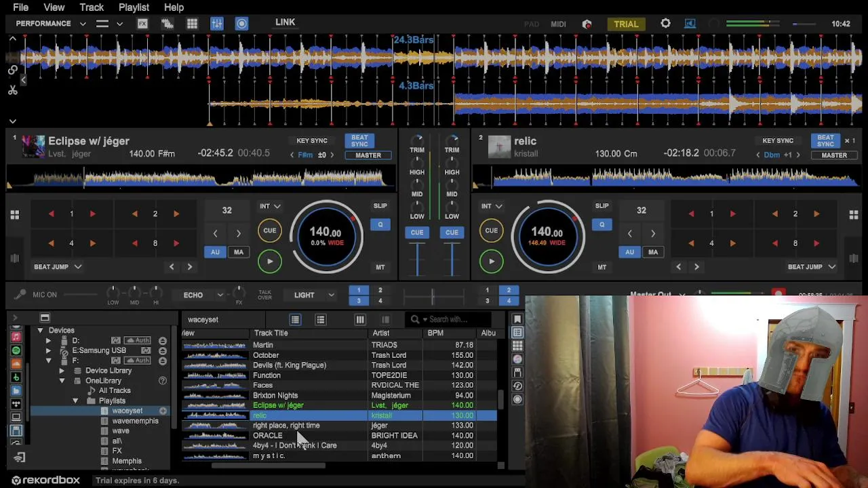Open history icon in right sidebar

pos(517,386)
